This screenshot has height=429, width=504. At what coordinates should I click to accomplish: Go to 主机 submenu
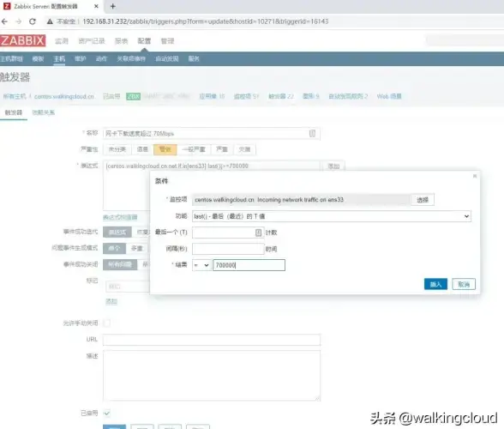click(x=59, y=59)
